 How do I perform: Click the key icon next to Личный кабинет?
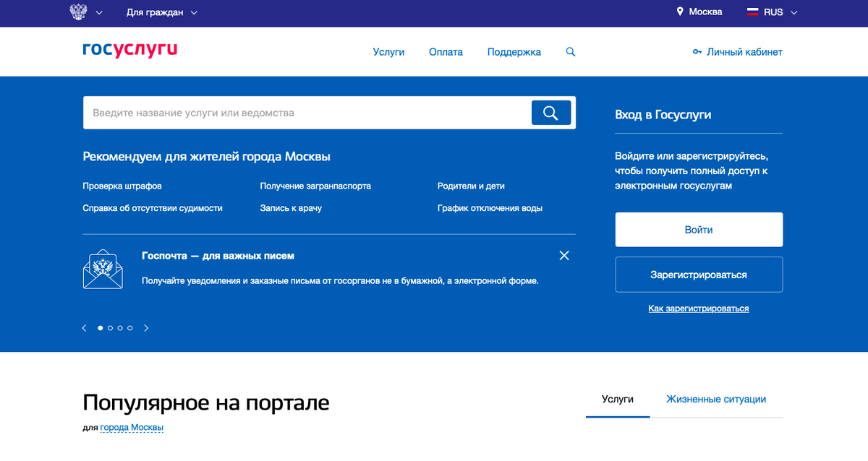[x=697, y=52]
